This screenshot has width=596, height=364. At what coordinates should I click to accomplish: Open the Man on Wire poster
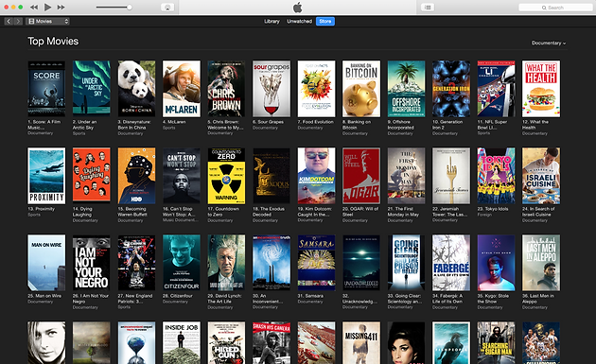pyautogui.click(x=46, y=263)
